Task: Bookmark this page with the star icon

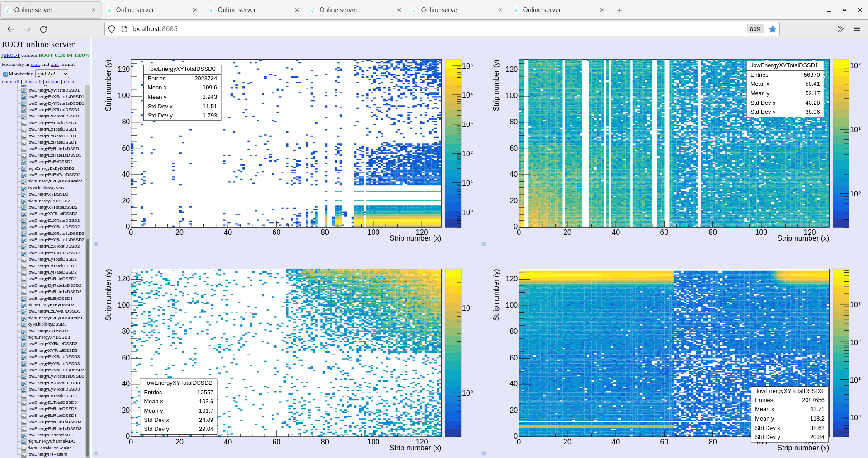Action: (x=773, y=29)
